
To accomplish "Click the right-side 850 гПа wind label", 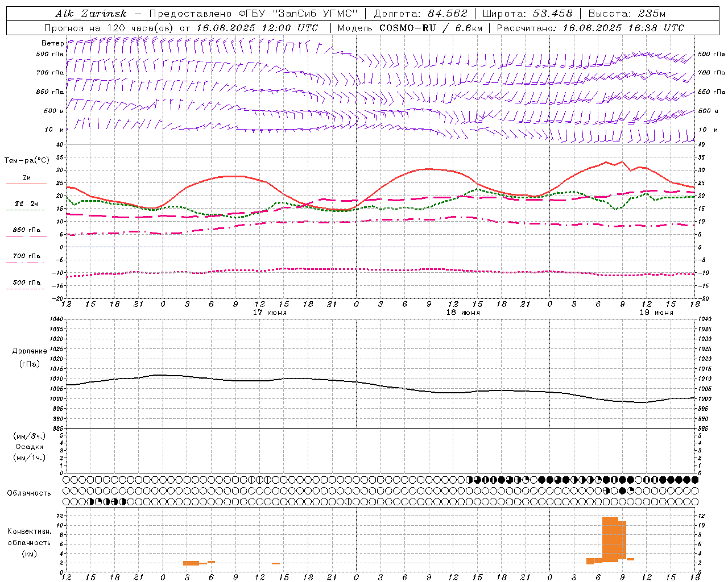I will point(712,92).
